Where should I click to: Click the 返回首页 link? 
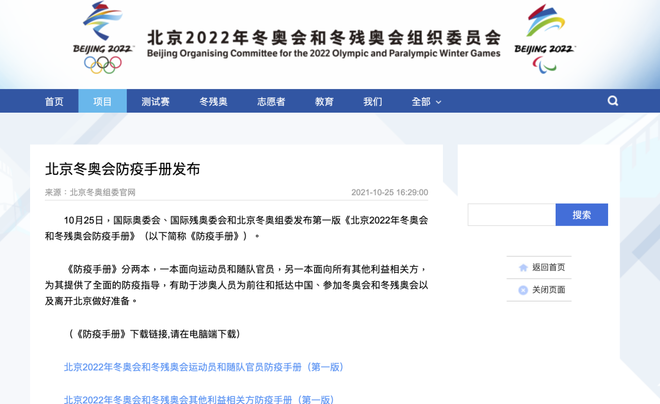[548, 267]
